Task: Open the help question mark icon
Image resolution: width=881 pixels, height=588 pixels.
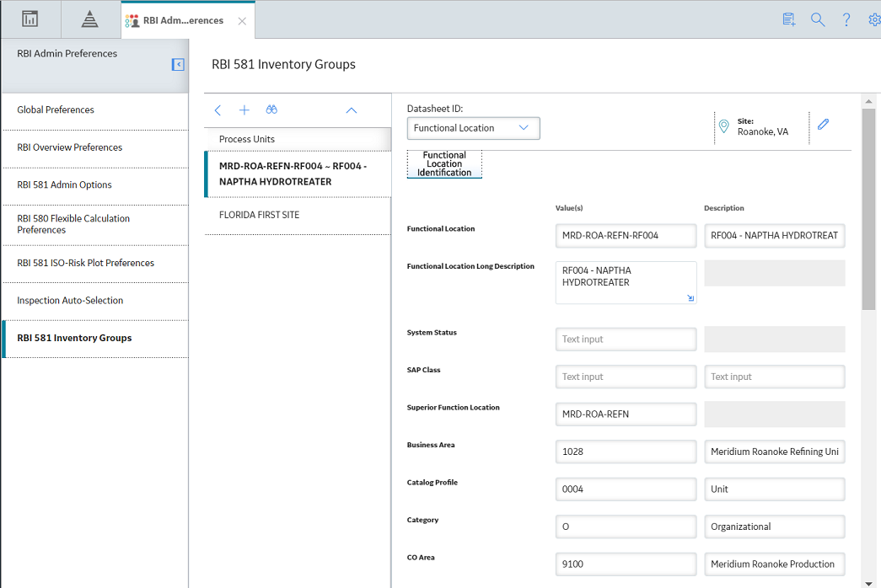Action: click(x=846, y=19)
